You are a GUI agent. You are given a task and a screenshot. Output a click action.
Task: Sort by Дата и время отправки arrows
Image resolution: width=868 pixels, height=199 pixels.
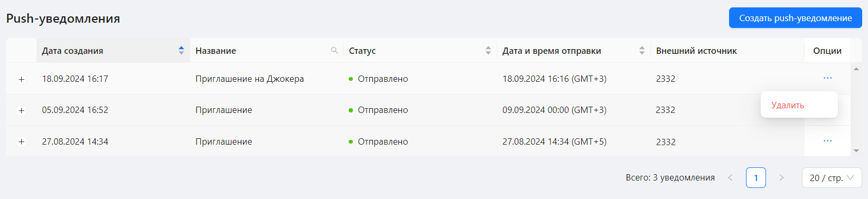[642, 51]
